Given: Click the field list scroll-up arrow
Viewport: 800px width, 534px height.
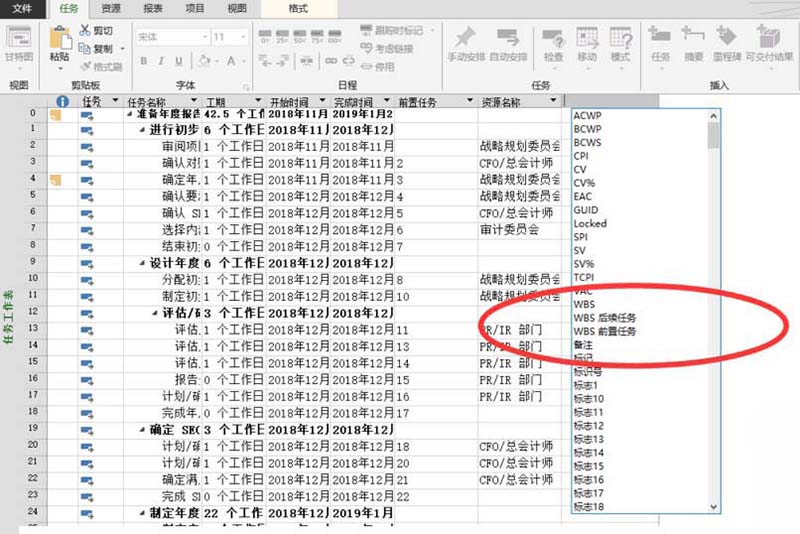Looking at the screenshot, I should 714,116.
